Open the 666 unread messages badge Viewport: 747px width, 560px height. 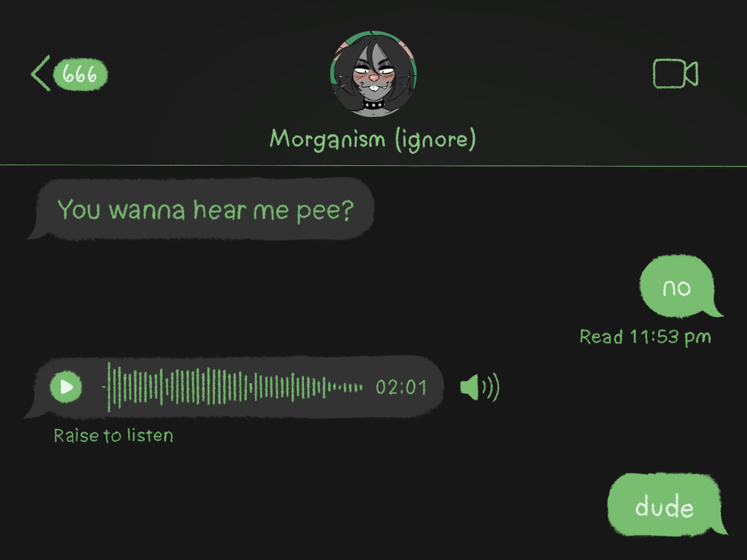pyautogui.click(x=80, y=74)
